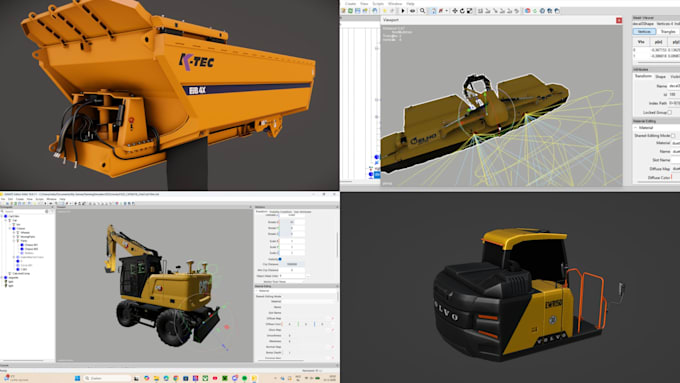Open the Normal Map browse icon
Image resolution: width=680 pixels, height=383 pixels.
[333, 347]
